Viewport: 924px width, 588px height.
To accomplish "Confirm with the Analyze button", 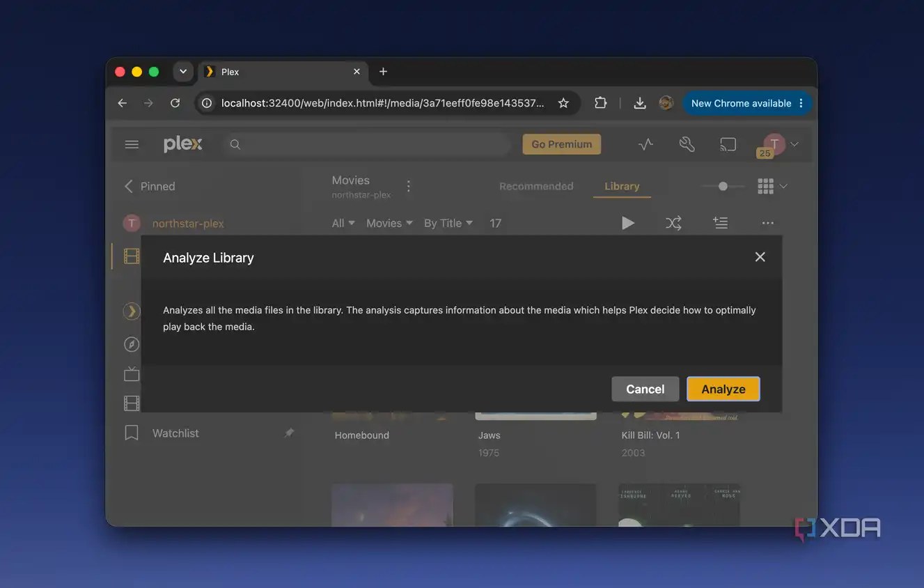I will pyautogui.click(x=723, y=389).
